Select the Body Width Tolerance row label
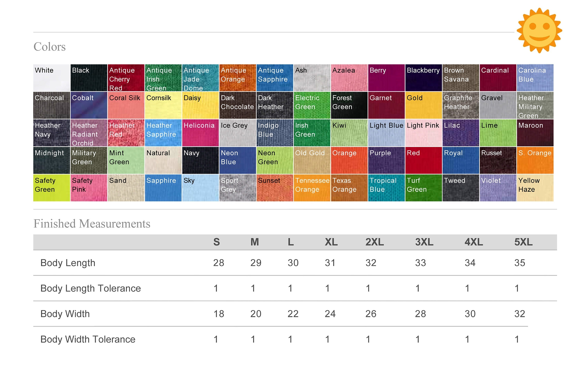Screen dimensions: 588x371 (88, 339)
